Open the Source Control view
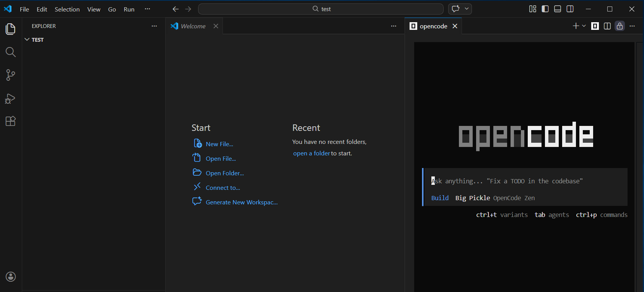This screenshot has height=292, width=644. (x=11, y=75)
